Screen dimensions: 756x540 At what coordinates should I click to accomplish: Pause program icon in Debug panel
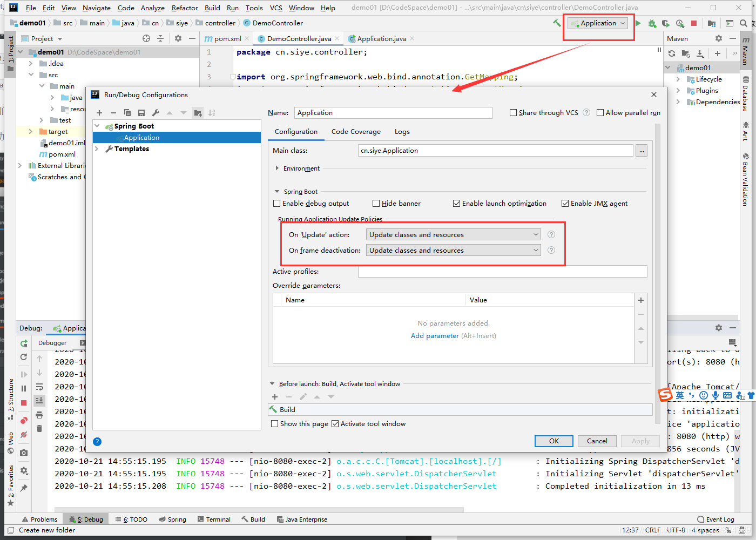24,388
